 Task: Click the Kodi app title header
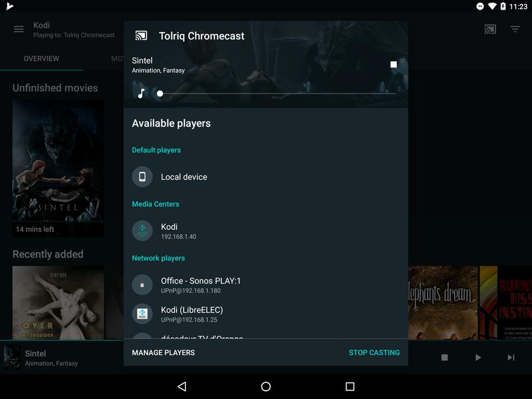point(42,25)
